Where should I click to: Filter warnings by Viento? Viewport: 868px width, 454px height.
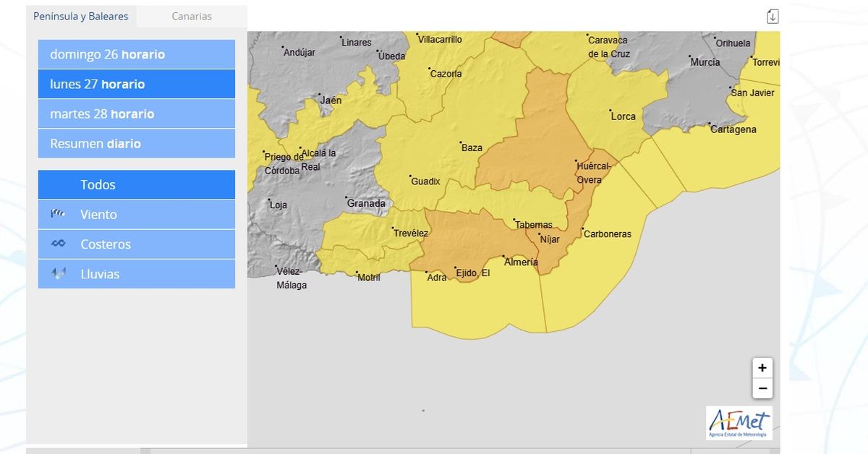click(137, 214)
